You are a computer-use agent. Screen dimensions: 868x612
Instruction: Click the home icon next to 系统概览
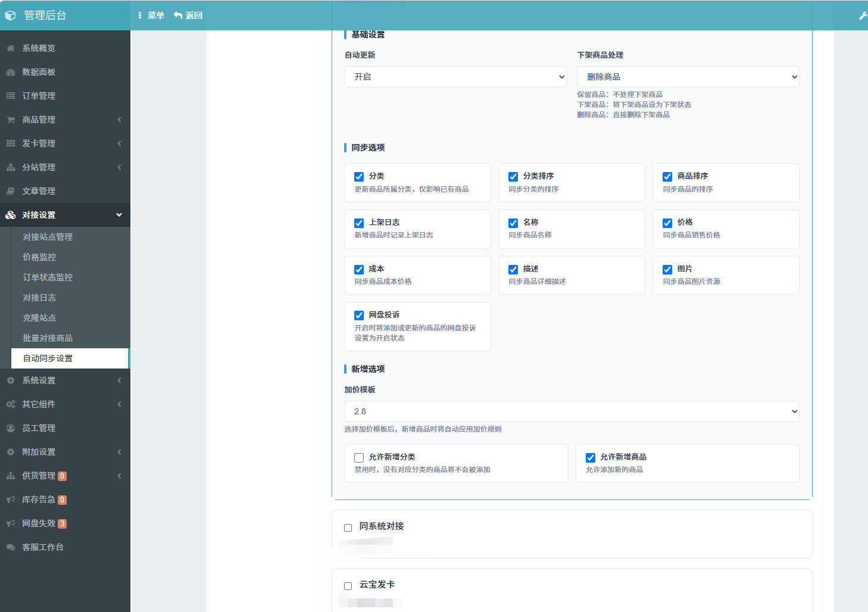pyautogui.click(x=11, y=48)
